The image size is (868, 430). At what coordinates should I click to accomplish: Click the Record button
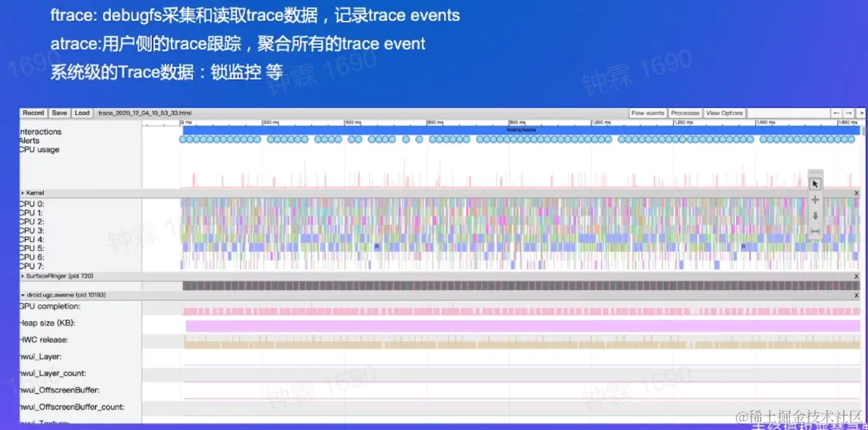(x=34, y=113)
